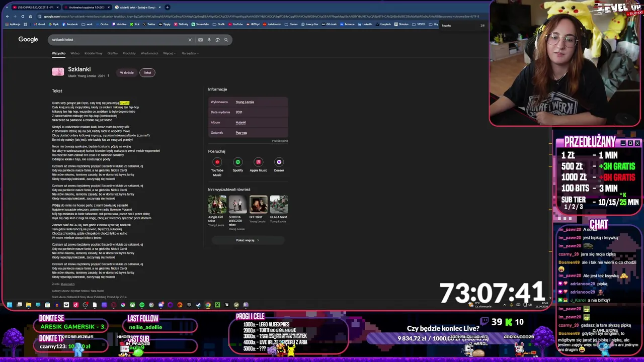Open Jungle Girl tekst suggestion
Screen dimensions: 644x362
pyautogui.click(x=217, y=211)
